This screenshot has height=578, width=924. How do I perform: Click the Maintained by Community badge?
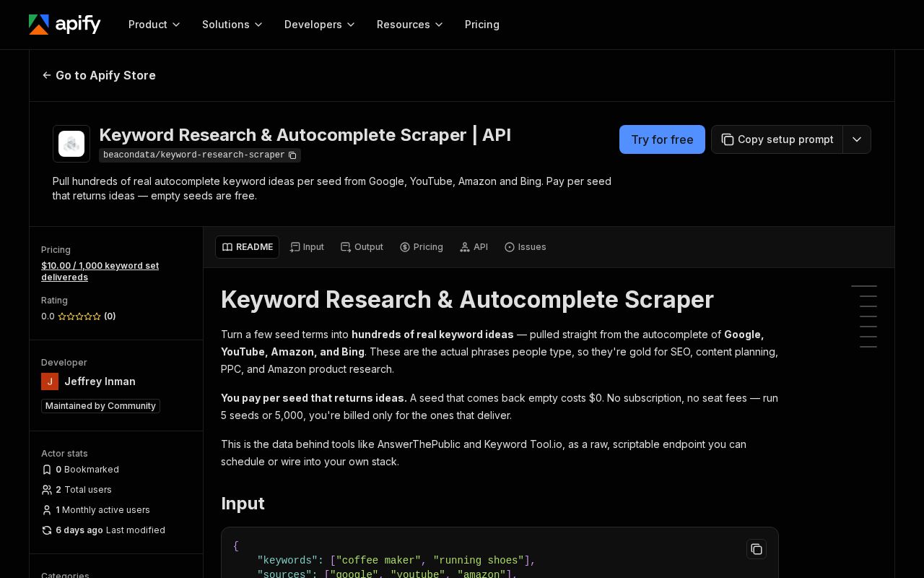100,406
